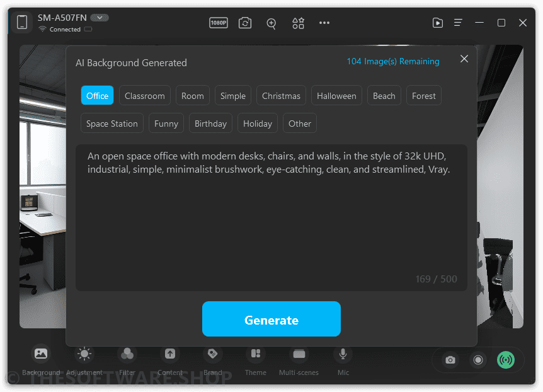
Task: Click the 169 / 500 character counter
Action: click(x=436, y=279)
